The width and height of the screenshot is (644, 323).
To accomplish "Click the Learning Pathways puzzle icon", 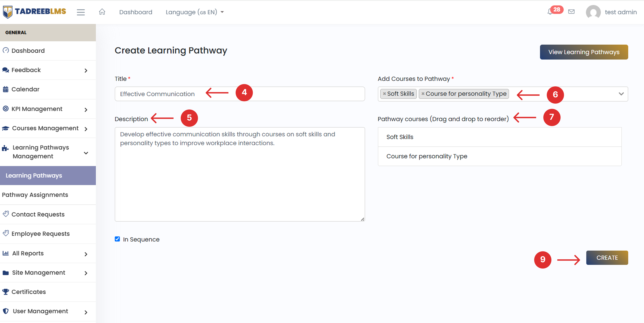I will [x=5, y=148].
